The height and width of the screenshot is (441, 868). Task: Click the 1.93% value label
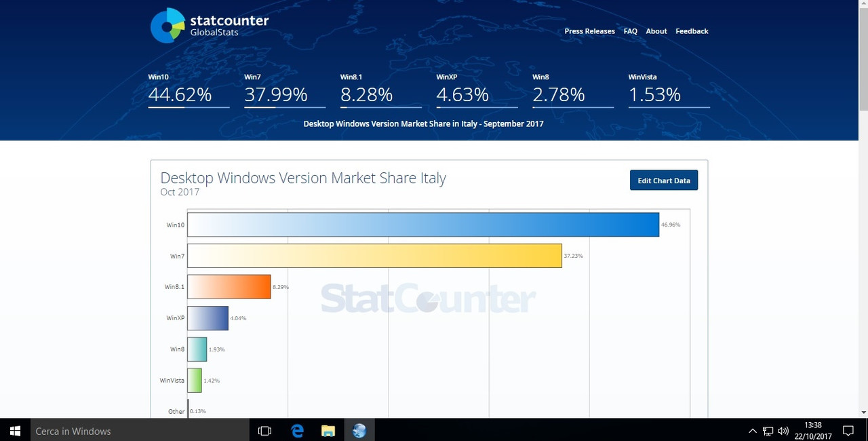[x=217, y=349]
